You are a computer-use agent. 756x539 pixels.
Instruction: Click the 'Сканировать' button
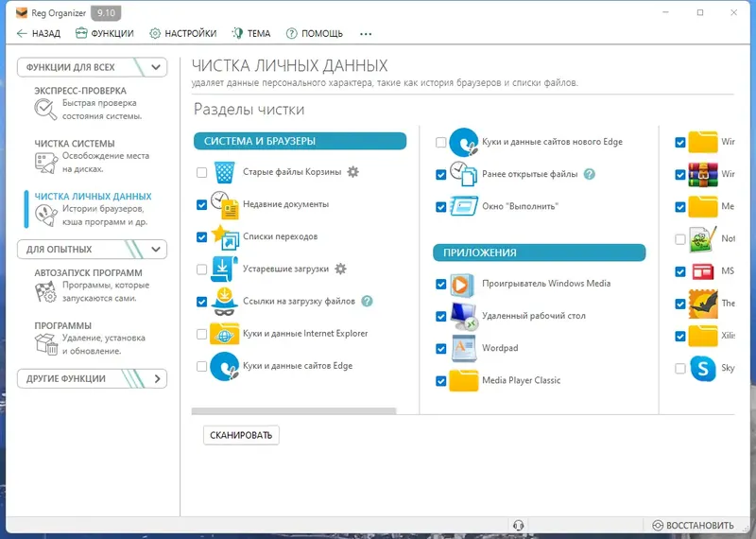click(x=241, y=435)
